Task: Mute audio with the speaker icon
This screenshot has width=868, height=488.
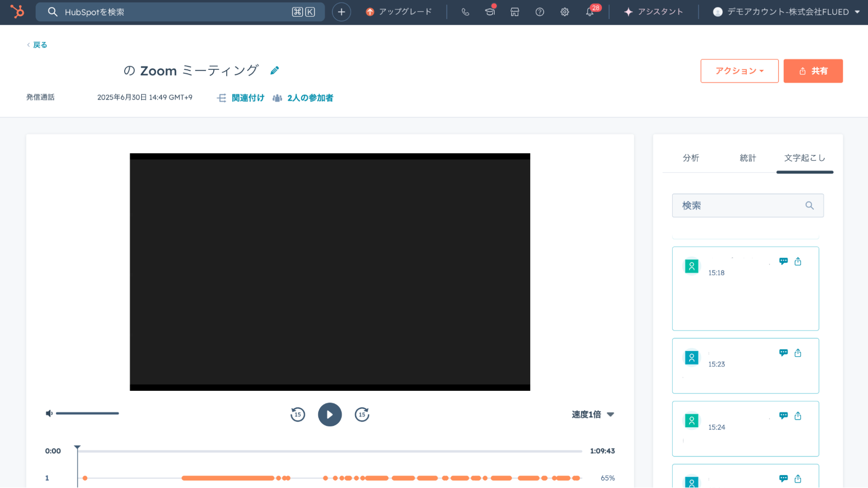Action: 49,413
